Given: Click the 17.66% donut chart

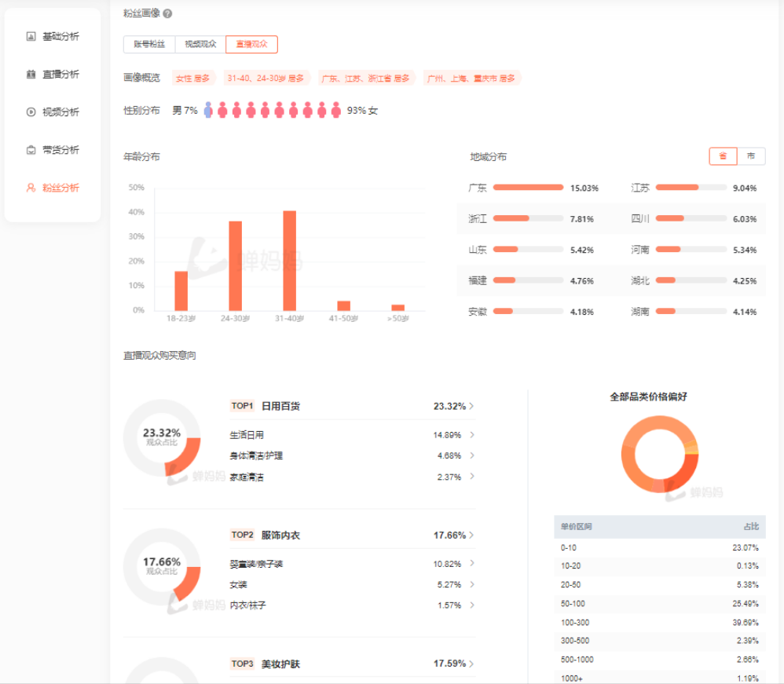Looking at the screenshot, I should (x=162, y=566).
